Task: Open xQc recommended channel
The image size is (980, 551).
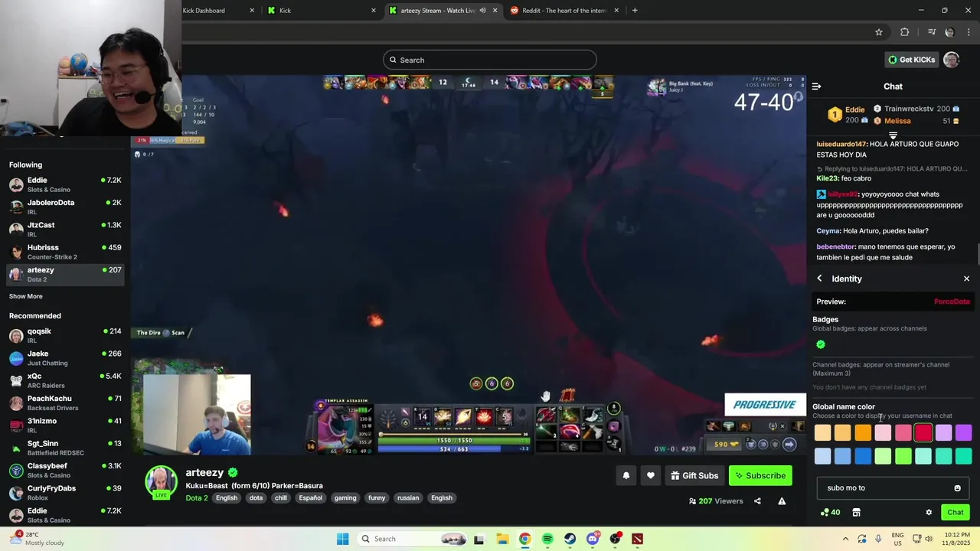Action: [65, 380]
